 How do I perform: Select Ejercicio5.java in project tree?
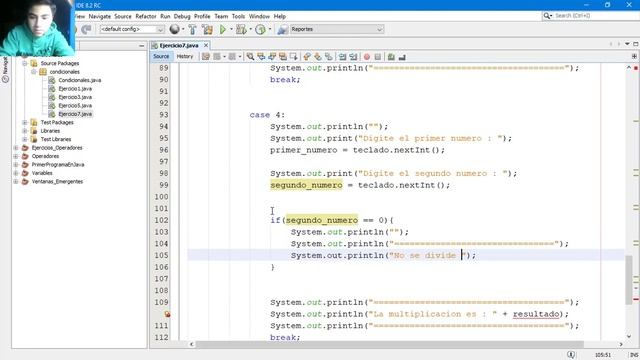click(x=75, y=106)
